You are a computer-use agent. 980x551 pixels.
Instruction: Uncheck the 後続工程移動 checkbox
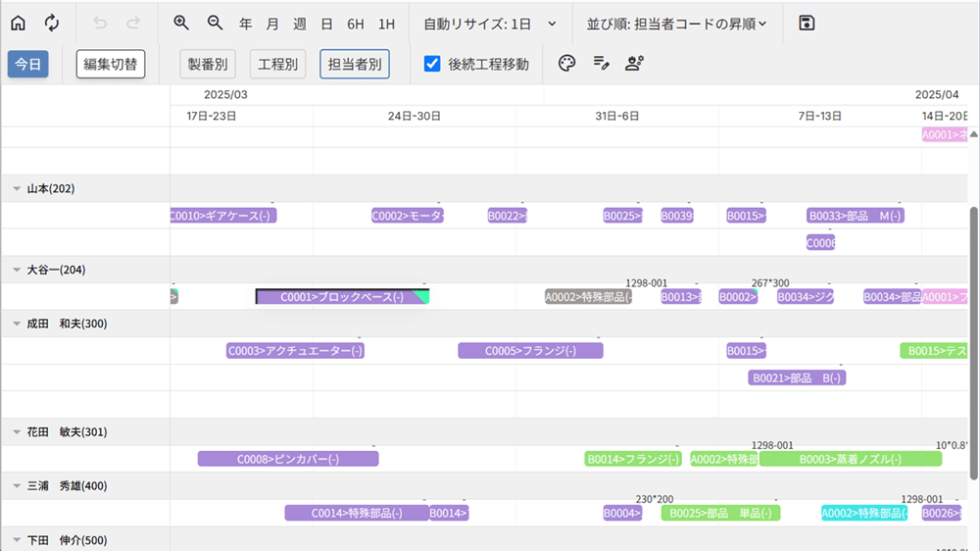click(432, 64)
